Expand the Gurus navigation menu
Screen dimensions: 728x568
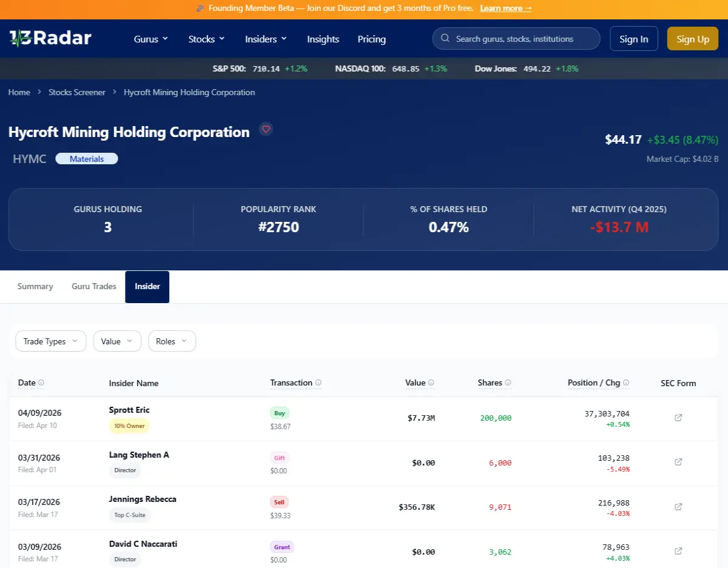click(151, 39)
